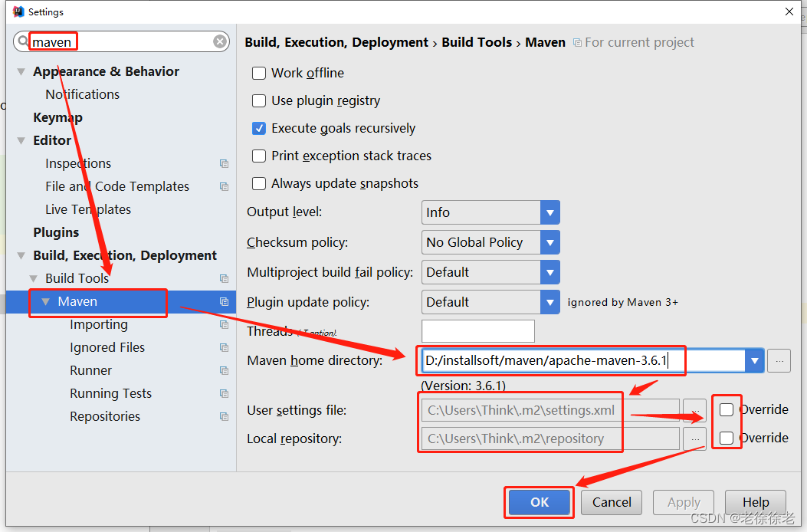Open Maven Running Tests settings

[x=110, y=393]
